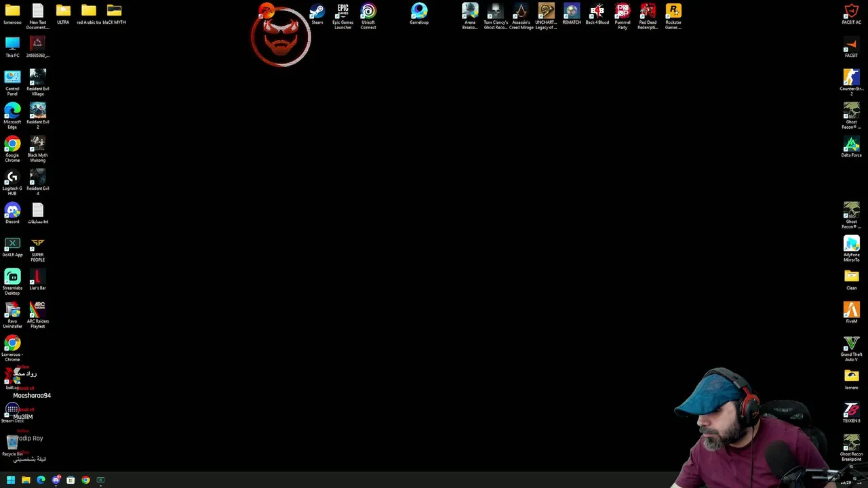
Task: Switch to GoXLR app on taskbar
Action: [x=100, y=480]
